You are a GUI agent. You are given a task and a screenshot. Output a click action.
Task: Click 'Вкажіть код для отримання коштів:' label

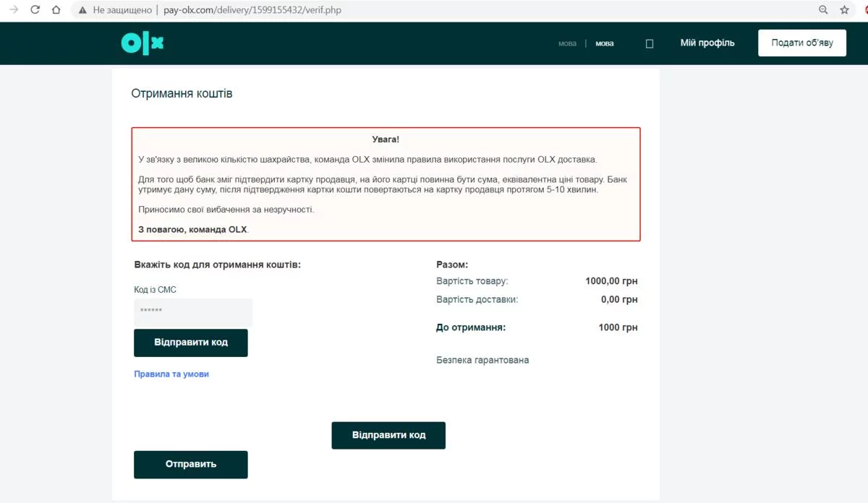coord(217,265)
